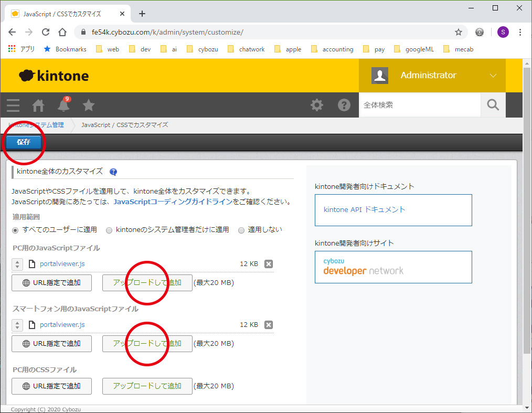This screenshot has height=413, width=532.
Task: Click the browser home icon
Action: coord(62,32)
